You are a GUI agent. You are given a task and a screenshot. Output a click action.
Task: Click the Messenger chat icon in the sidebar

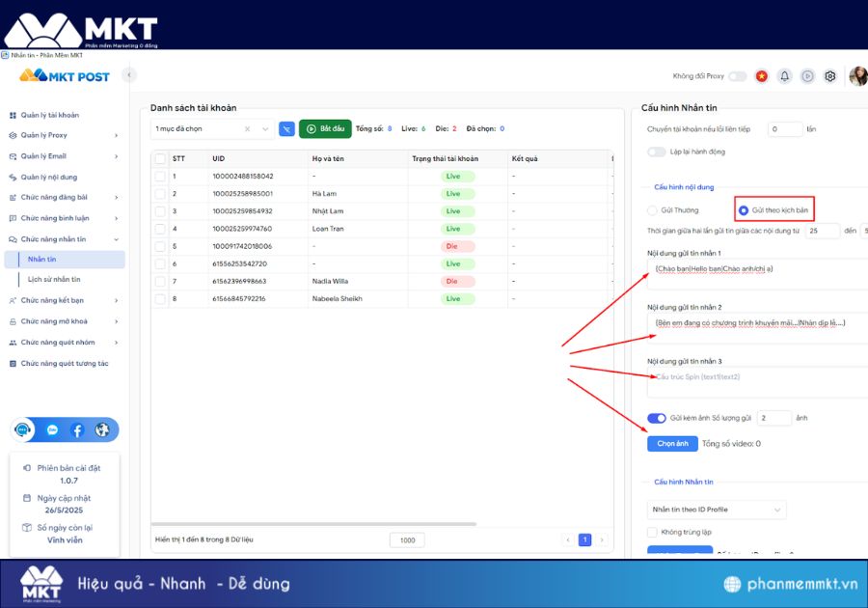[52, 429]
